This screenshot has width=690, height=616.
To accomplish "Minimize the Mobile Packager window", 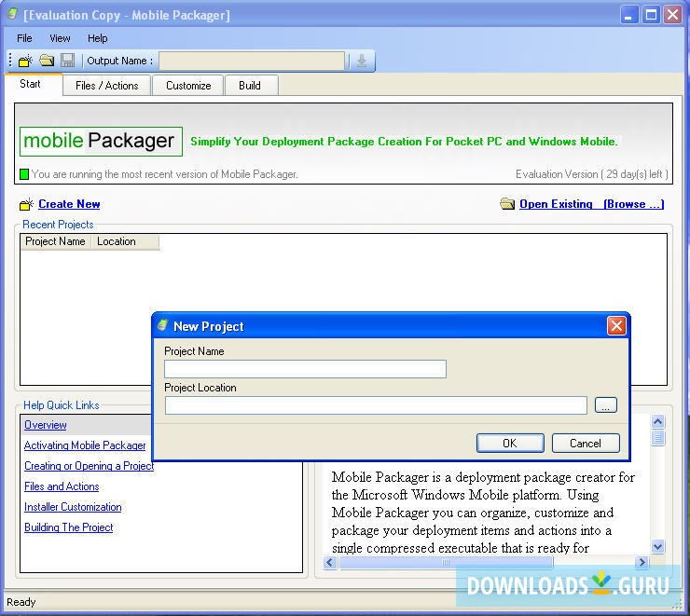I will [x=629, y=16].
